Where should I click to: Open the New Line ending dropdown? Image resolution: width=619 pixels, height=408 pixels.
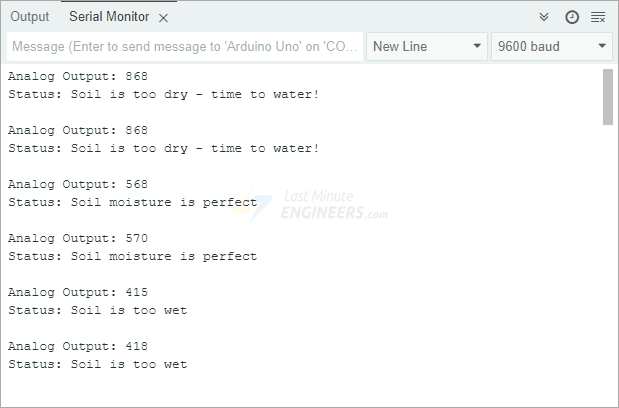point(427,46)
